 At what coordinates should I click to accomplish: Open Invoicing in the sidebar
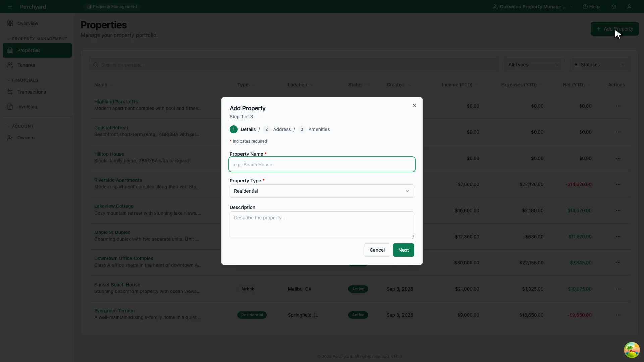coord(37,107)
